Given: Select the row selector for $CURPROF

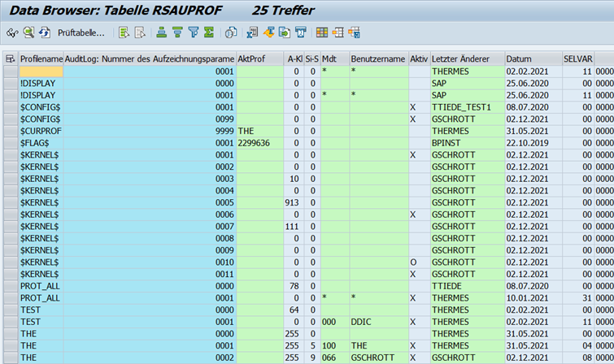Looking at the screenshot, I should click(x=10, y=131).
